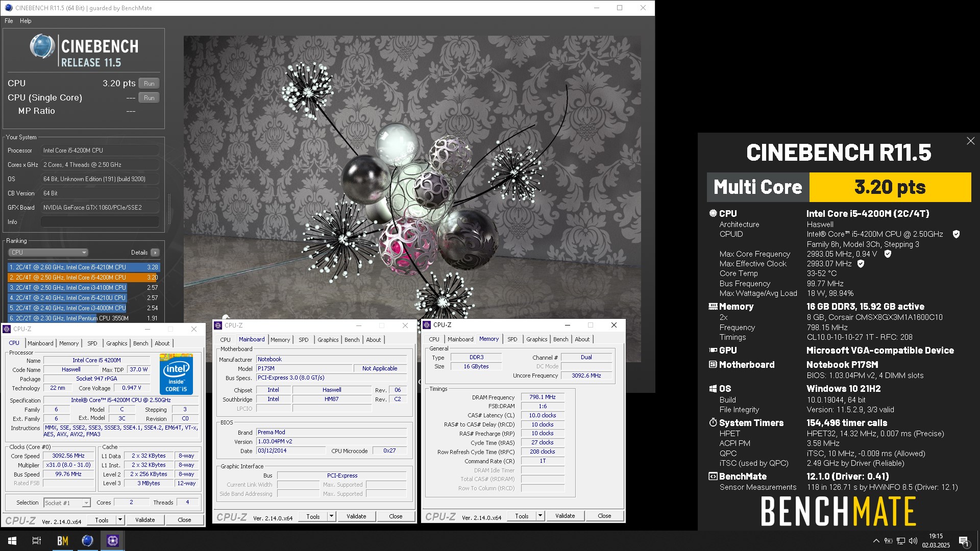The image size is (980, 551).
Task: Show hidden system tray icons
Action: click(876, 541)
